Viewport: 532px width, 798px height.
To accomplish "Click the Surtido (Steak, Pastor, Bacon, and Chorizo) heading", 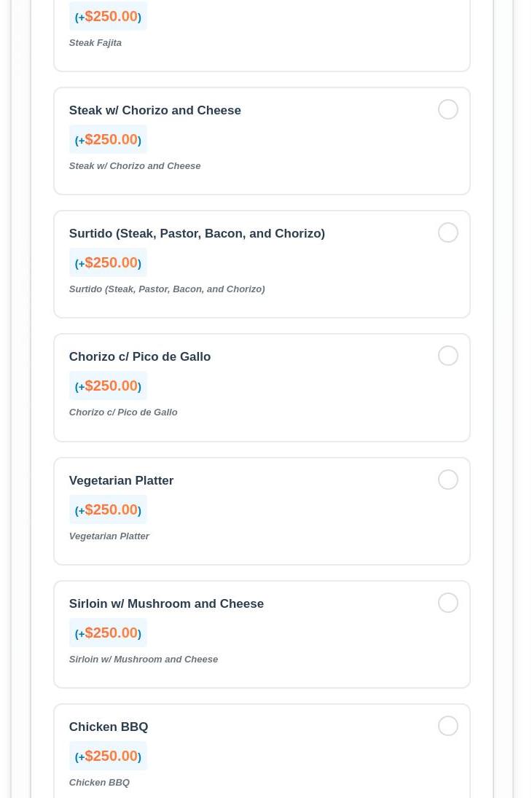I will (x=197, y=234).
